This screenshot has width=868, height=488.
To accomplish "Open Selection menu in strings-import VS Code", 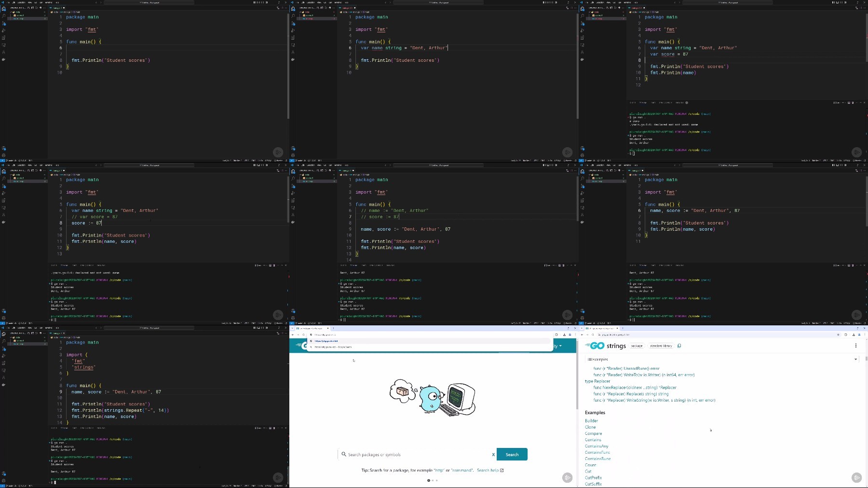I will tap(21, 328).
